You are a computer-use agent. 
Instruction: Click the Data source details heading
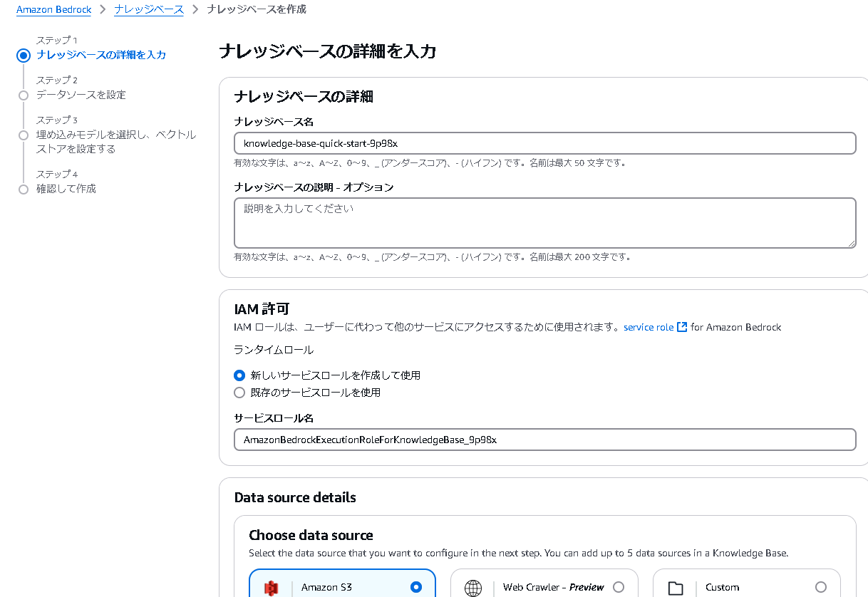(x=295, y=497)
